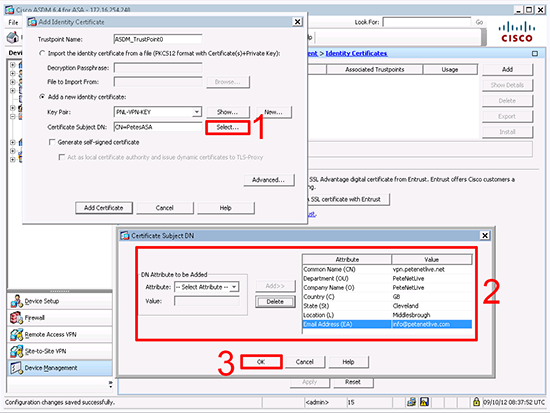Open Device Management section

point(60,368)
